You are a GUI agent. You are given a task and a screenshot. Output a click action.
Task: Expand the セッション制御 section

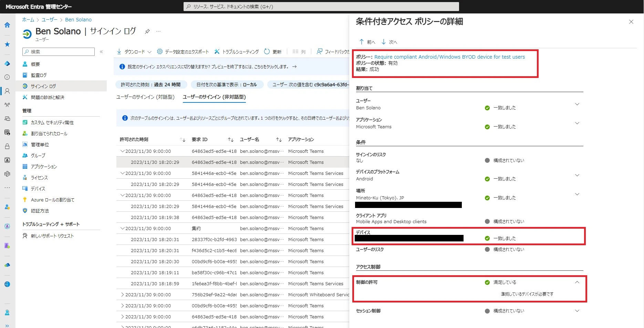coord(577,311)
